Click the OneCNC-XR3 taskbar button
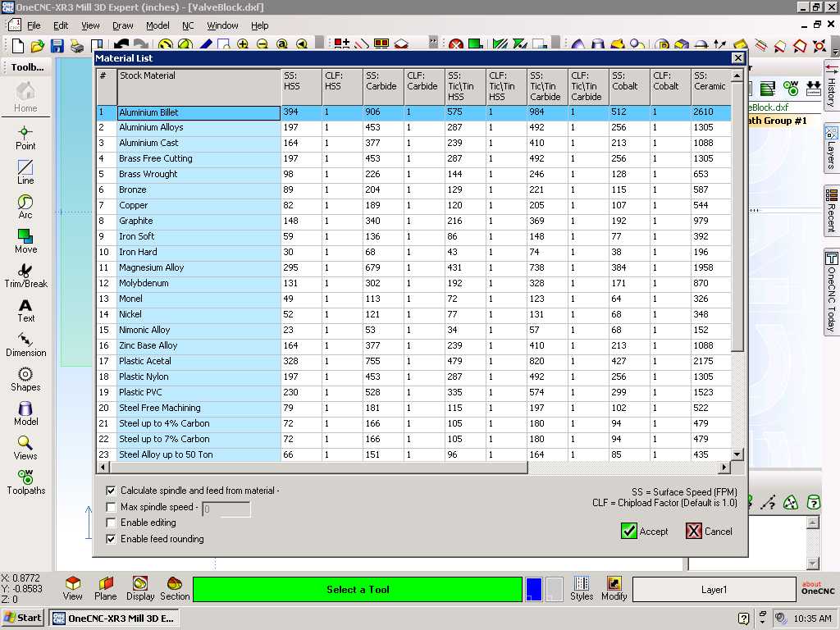The height and width of the screenshot is (630, 840). click(x=113, y=618)
